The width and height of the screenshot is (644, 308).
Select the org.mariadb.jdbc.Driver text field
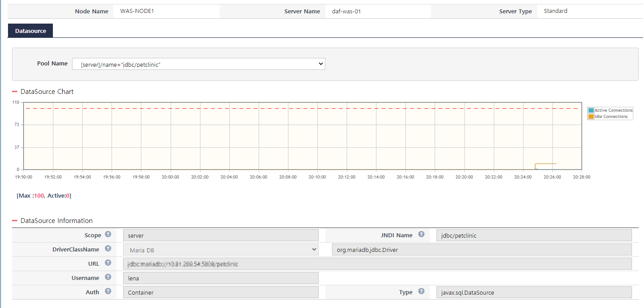pos(481,249)
